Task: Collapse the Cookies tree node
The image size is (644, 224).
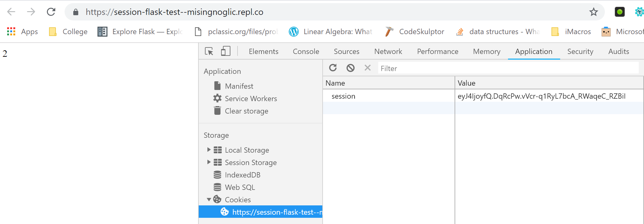Action: (209, 199)
